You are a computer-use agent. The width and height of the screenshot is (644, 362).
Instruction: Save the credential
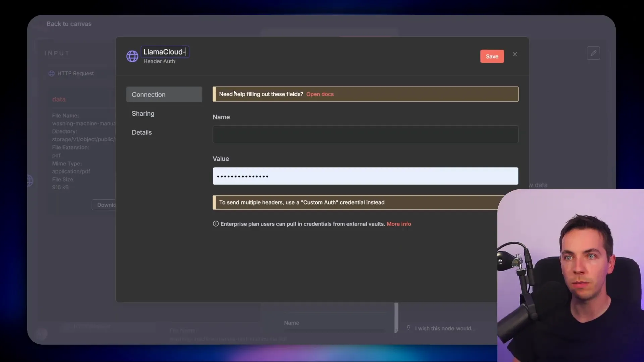click(x=492, y=56)
